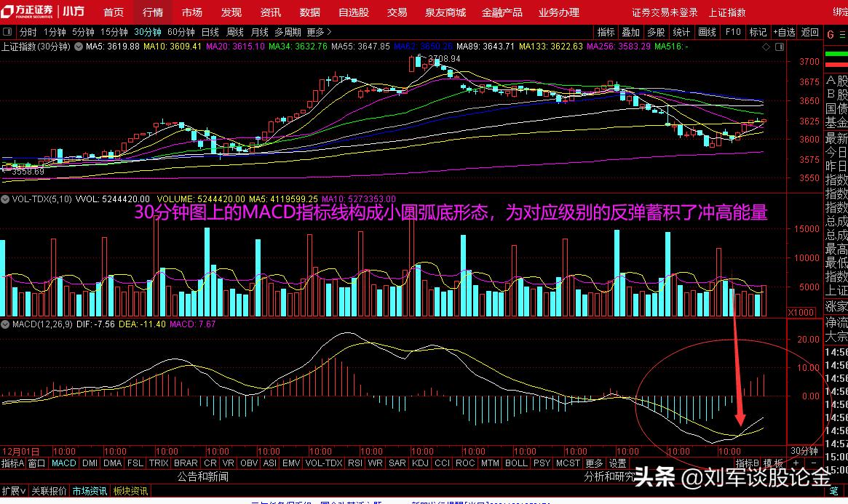The width and height of the screenshot is (848, 504).
Task: Open the 数据 menu
Action: pos(309,12)
